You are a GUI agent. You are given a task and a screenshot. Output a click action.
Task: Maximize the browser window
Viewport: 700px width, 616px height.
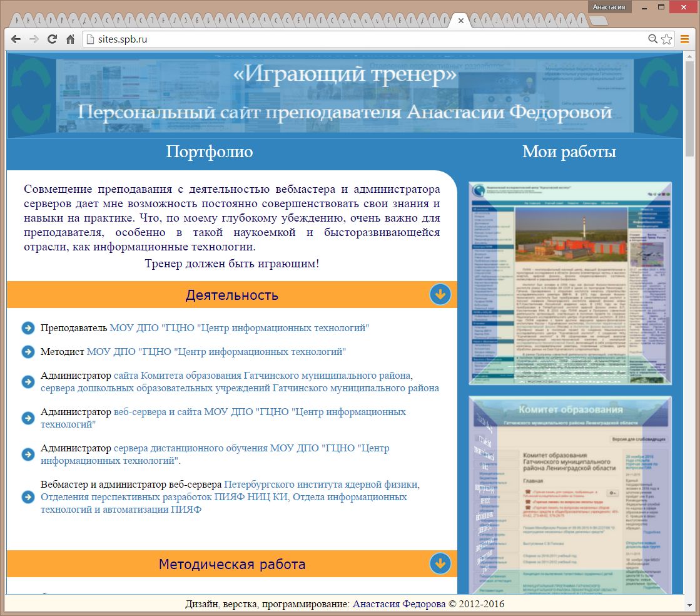[661, 7]
